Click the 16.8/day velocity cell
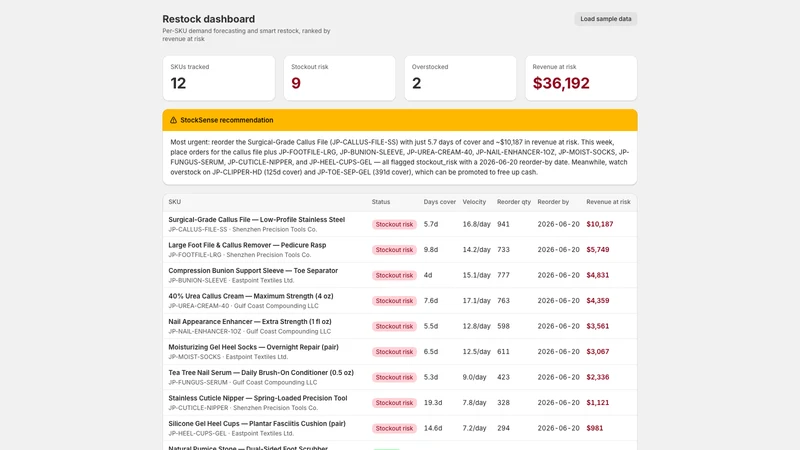 pyautogui.click(x=477, y=224)
